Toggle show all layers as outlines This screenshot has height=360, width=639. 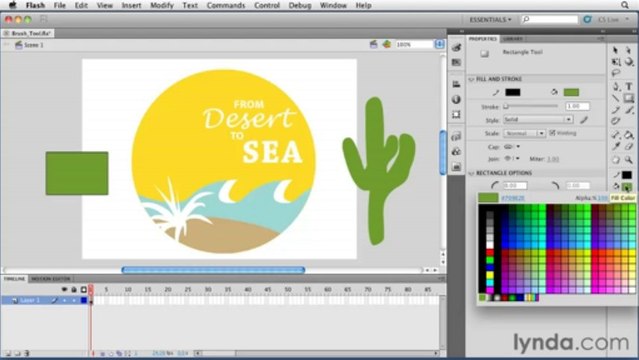click(84, 289)
